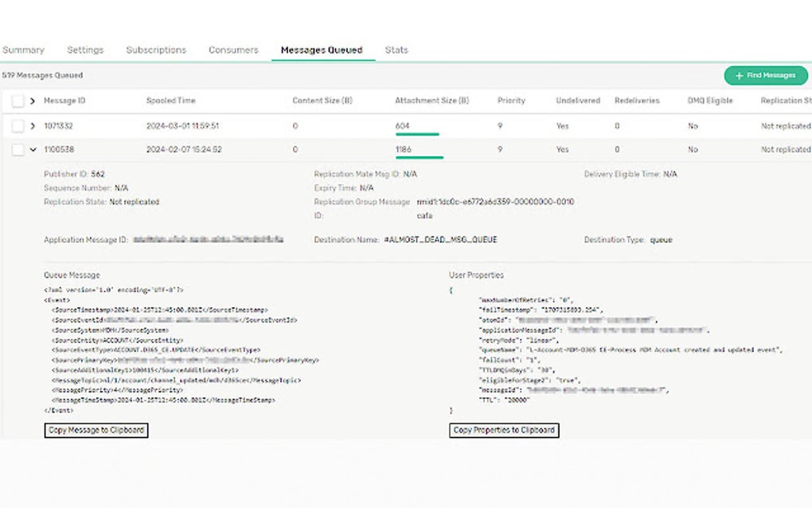Tick the select-all checkbox in header
Viewport: 812px width, 508px height.
point(18,100)
